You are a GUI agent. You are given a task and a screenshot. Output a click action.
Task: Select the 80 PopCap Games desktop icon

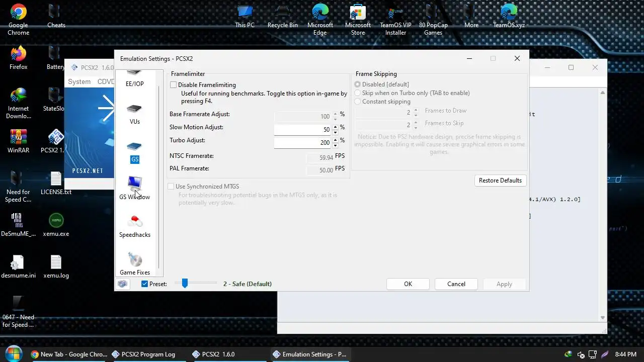433,20
